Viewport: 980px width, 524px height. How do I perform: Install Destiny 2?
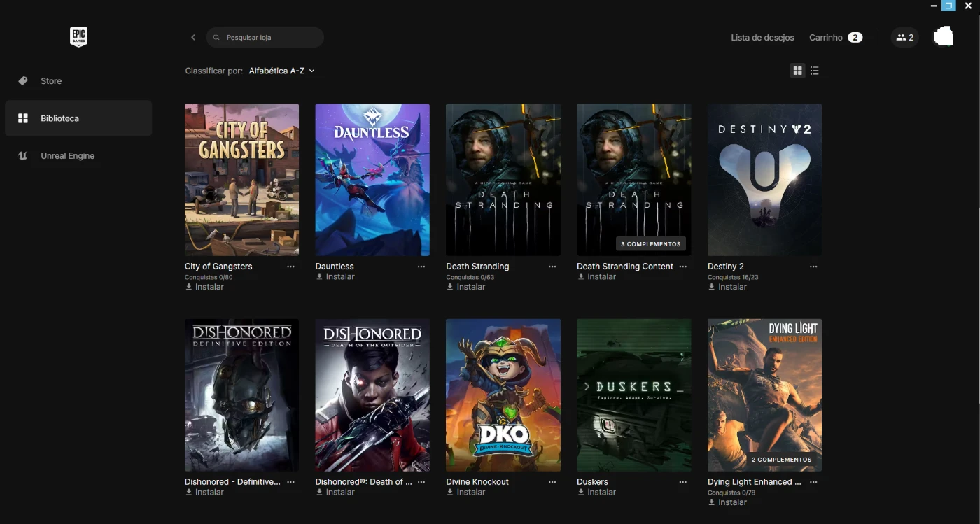pyautogui.click(x=727, y=287)
